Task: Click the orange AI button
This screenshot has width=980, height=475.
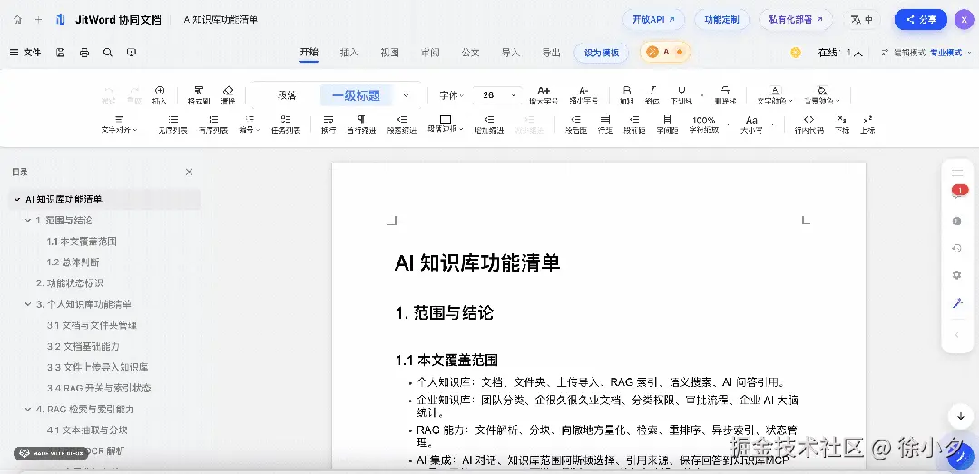Action: (x=665, y=53)
